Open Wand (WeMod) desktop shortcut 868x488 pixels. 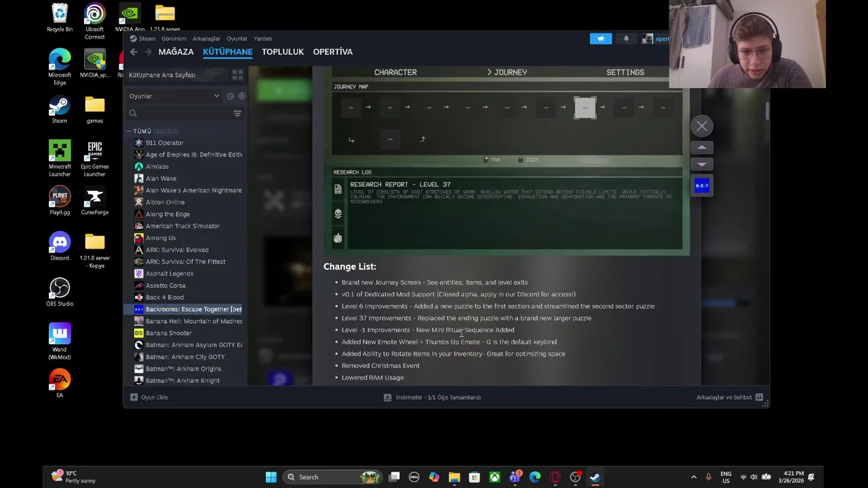coord(60,342)
